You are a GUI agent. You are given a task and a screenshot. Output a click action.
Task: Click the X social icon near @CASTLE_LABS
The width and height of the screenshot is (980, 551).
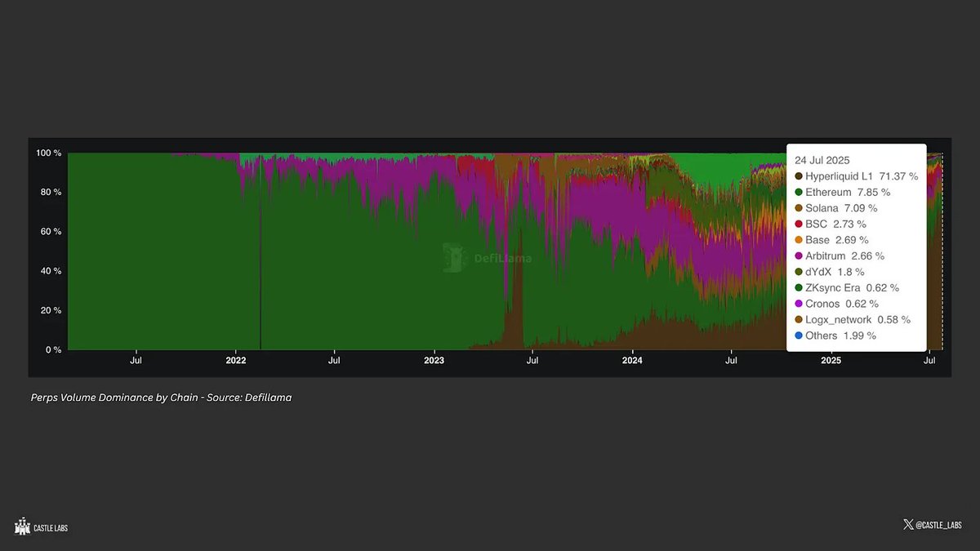tap(906, 524)
